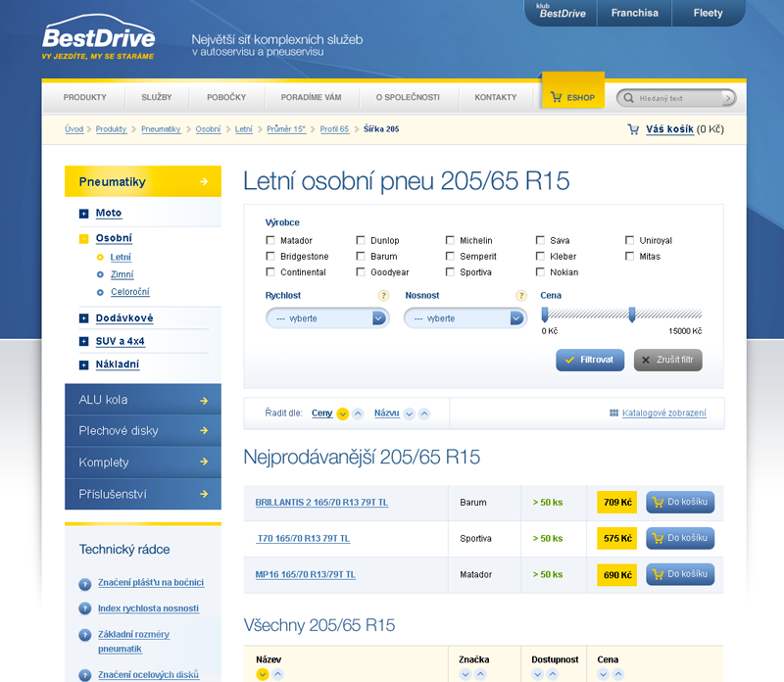
Task: Expand the SUV a 4x4 category
Action: [x=84, y=342]
